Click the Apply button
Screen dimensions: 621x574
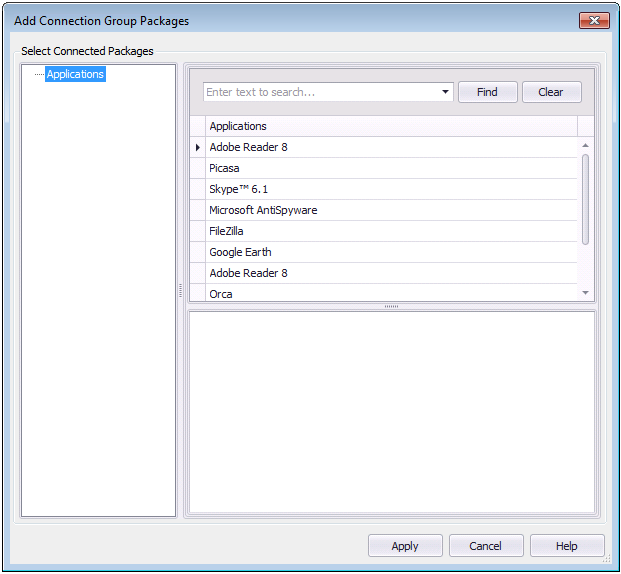click(x=405, y=546)
